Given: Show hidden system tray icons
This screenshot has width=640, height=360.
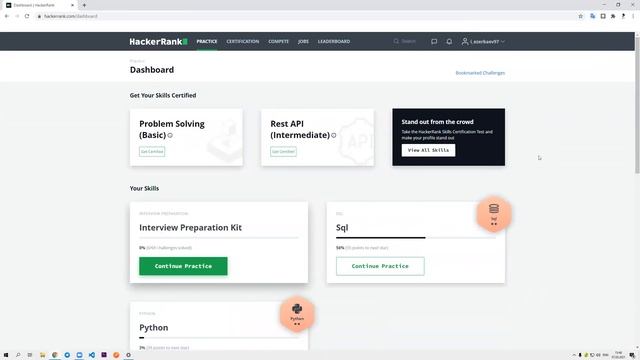Looking at the screenshot, I should coord(574,355).
